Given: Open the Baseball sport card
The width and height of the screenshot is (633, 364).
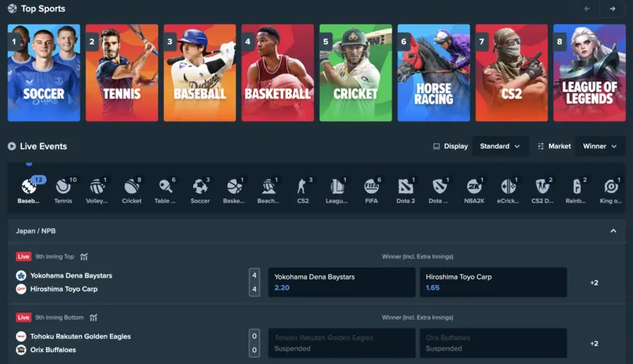Looking at the screenshot, I should (200, 73).
